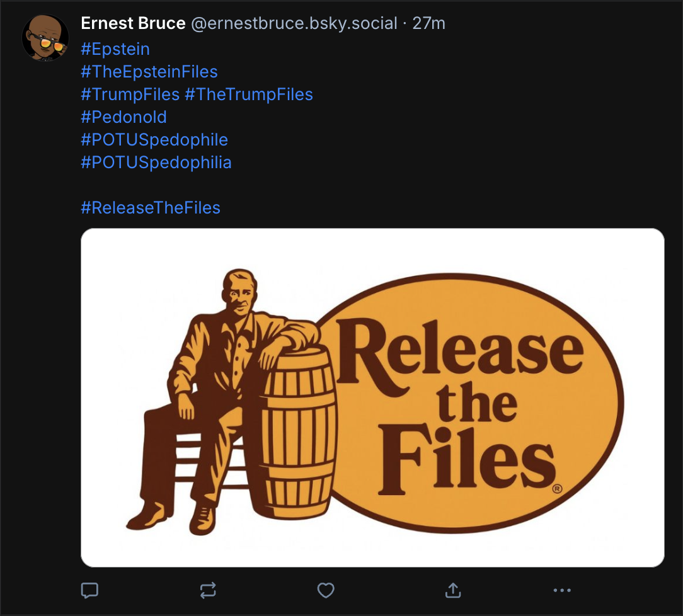This screenshot has height=616, width=683.
Task: Click the #TheTrumpFiles hashtag
Action: pos(249,94)
